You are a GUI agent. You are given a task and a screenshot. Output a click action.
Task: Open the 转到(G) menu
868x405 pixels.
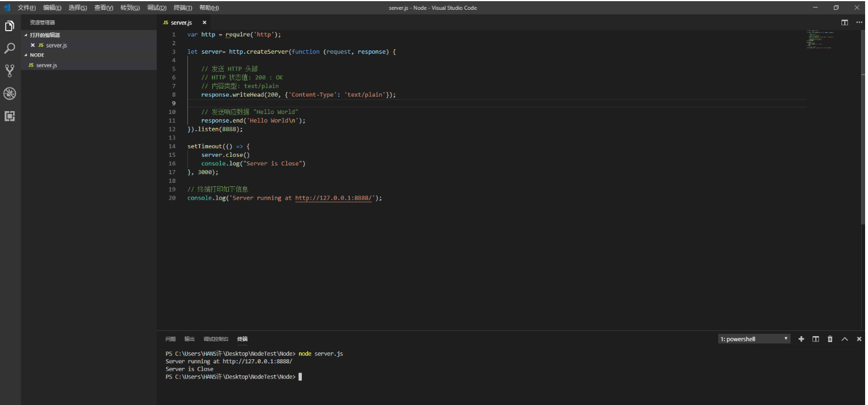tap(130, 8)
